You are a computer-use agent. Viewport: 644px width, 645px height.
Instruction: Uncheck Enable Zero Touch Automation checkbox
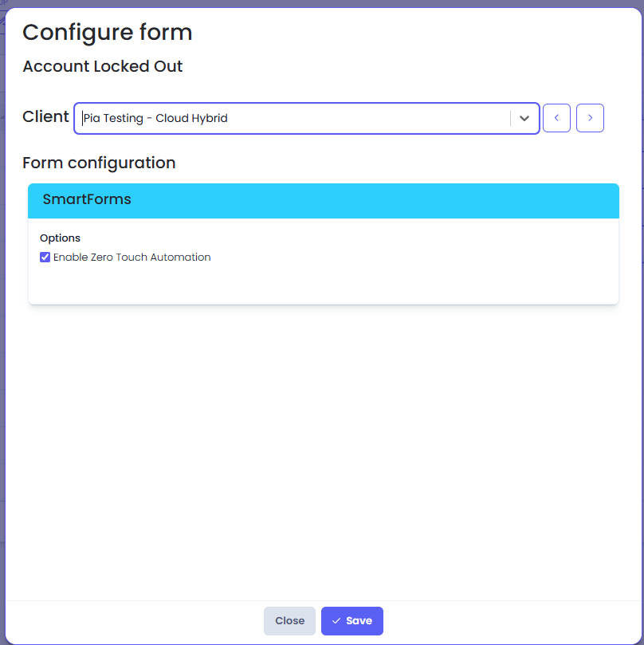45,258
